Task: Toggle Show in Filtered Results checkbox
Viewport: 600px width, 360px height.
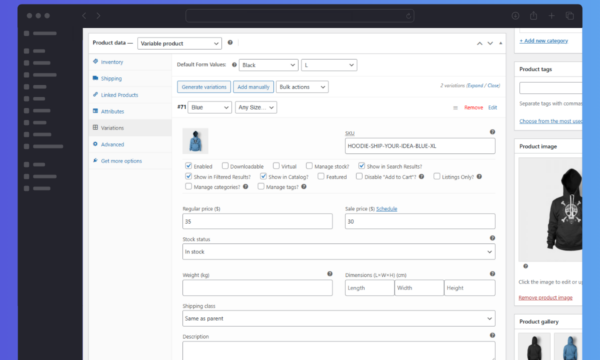Action: (188, 176)
